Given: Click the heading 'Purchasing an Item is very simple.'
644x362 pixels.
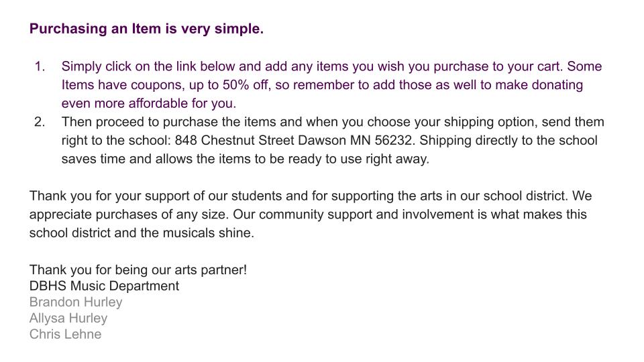Looking at the screenshot, I should [146, 29].
